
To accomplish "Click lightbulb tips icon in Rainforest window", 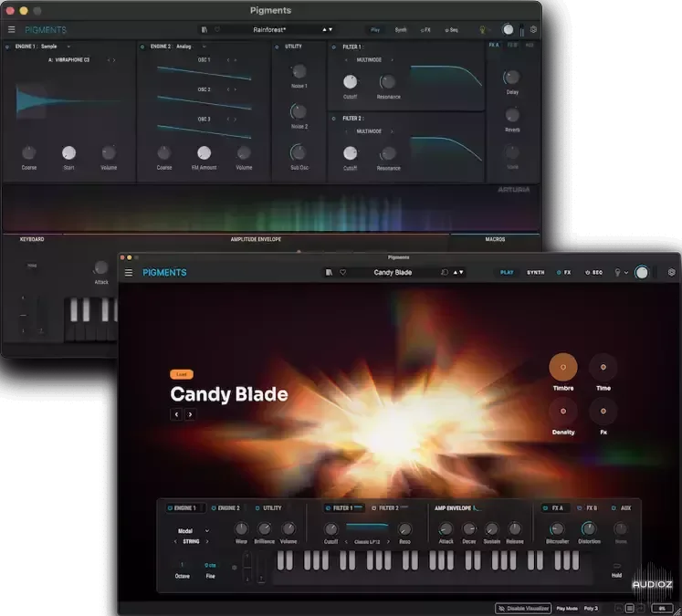I will pyautogui.click(x=482, y=29).
